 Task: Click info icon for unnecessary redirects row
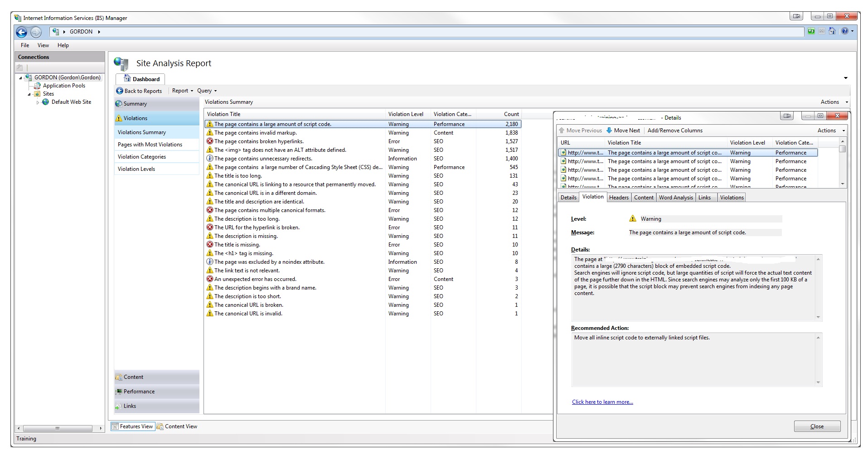pyautogui.click(x=210, y=159)
